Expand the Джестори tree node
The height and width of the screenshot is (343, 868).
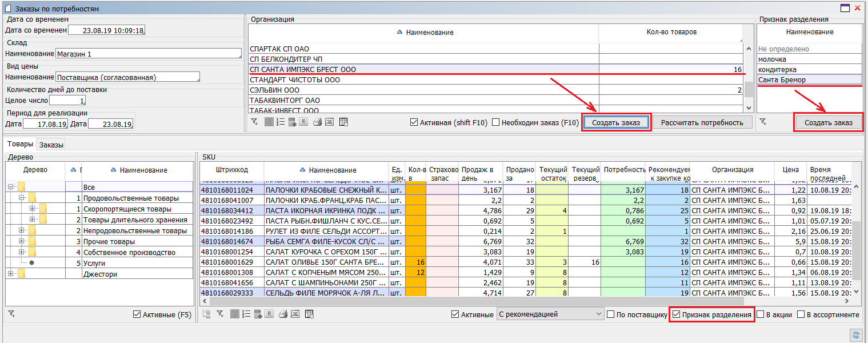tap(10, 274)
